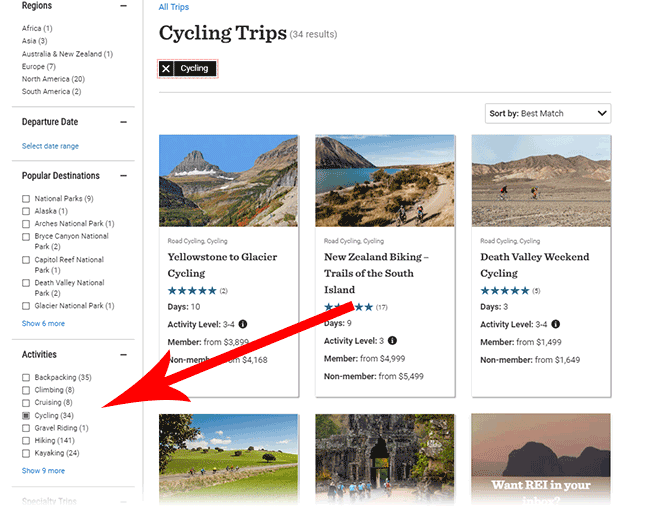Image resolution: width=650 pixels, height=512 pixels.
Task: Check the Alaska destination filter
Action: [26, 211]
